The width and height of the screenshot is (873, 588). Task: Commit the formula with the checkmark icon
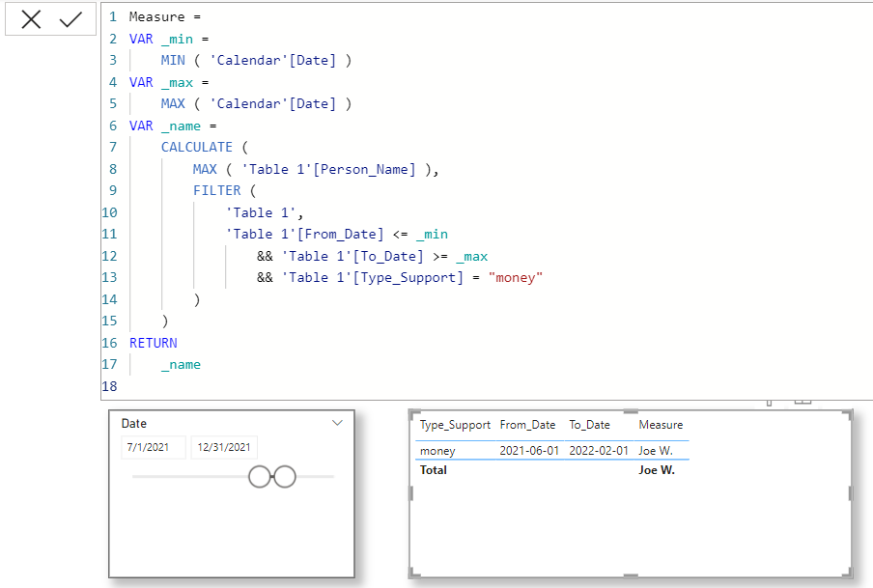[70, 19]
